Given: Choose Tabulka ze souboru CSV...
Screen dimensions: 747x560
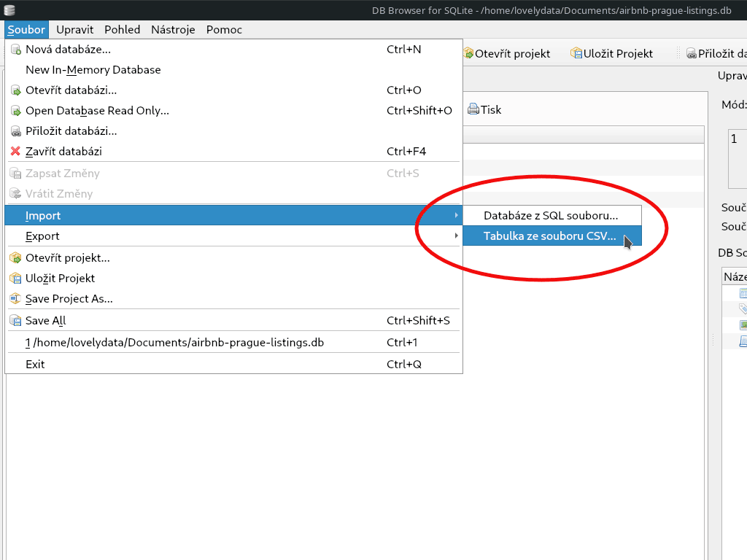Looking at the screenshot, I should [x=552, y=236].
